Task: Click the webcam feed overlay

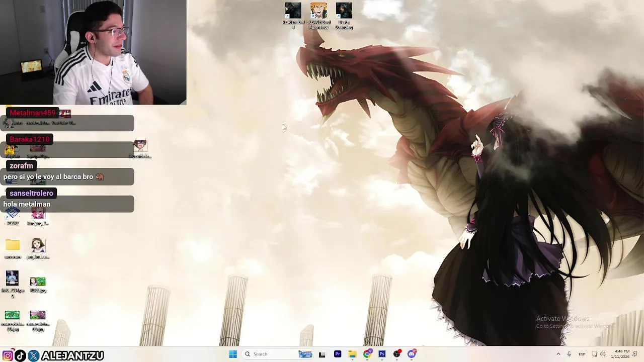Action: [93, 52]
